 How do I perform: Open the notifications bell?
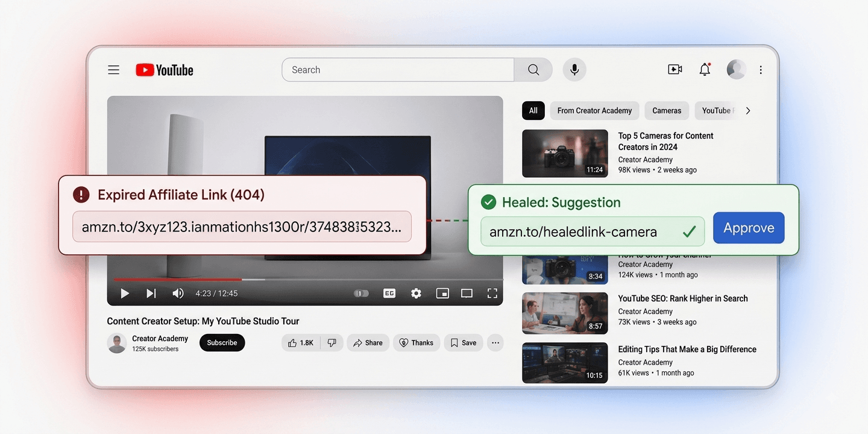click(705, 70)
